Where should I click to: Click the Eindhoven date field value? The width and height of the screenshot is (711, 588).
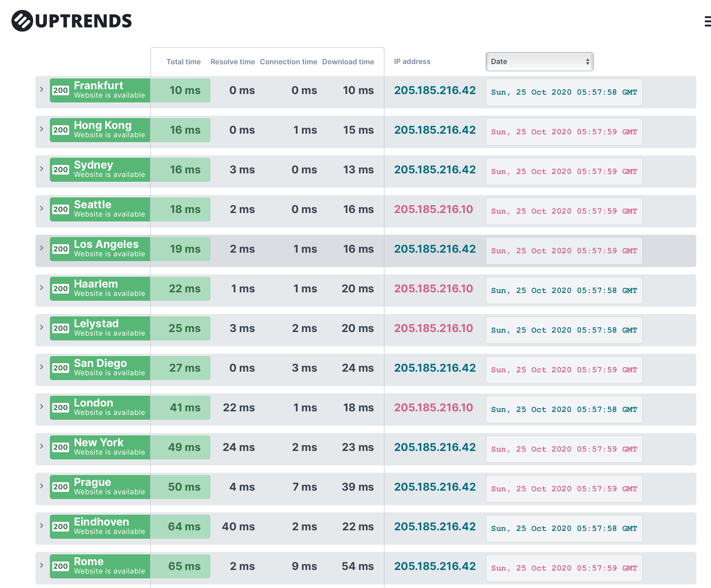pos(564,529)
